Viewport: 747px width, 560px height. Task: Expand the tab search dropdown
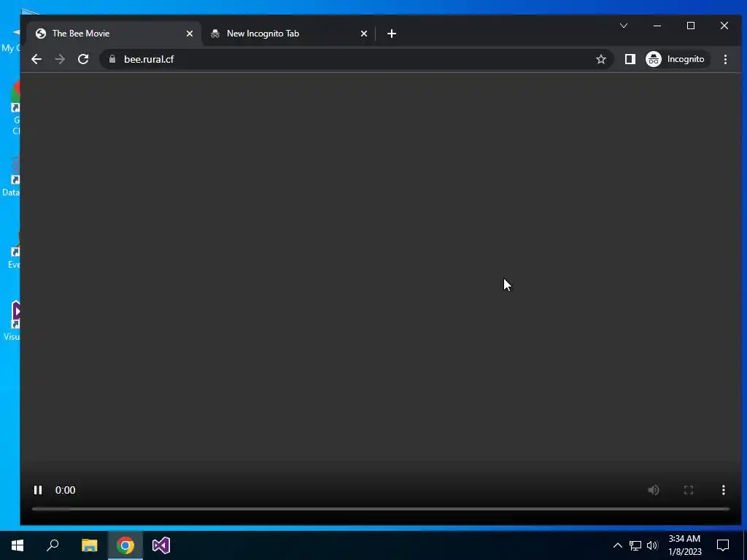coord(624,26)
